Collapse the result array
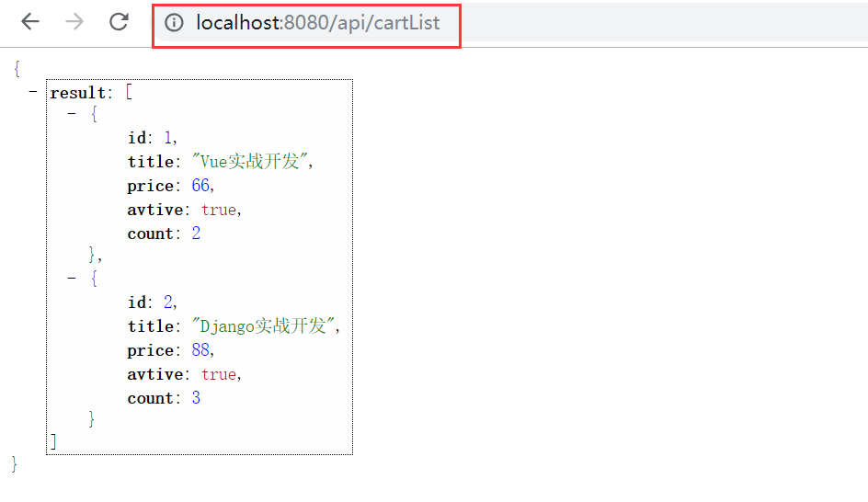Screen dimensions: 868x502 pos(33,91)
